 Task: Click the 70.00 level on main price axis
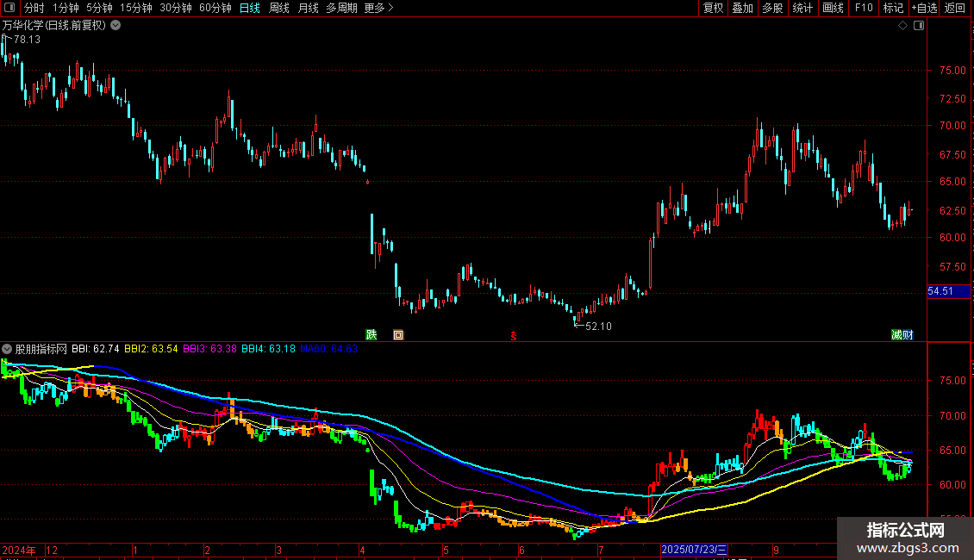click(x=952, y=126)
